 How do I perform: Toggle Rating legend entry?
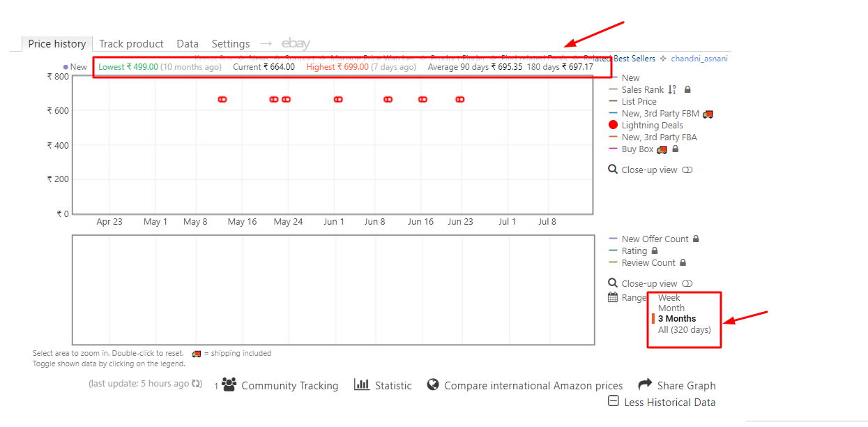point(634,251)
